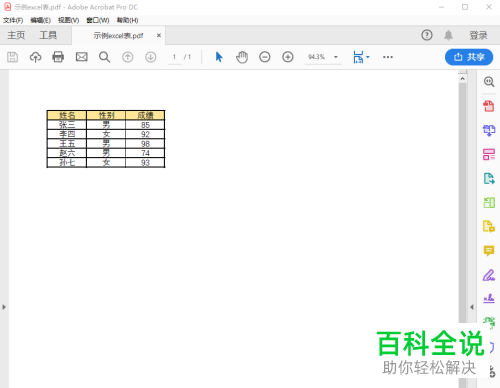The image size is (500, 388).
Task: Click the score cell 85
Action: pos(145,125)
